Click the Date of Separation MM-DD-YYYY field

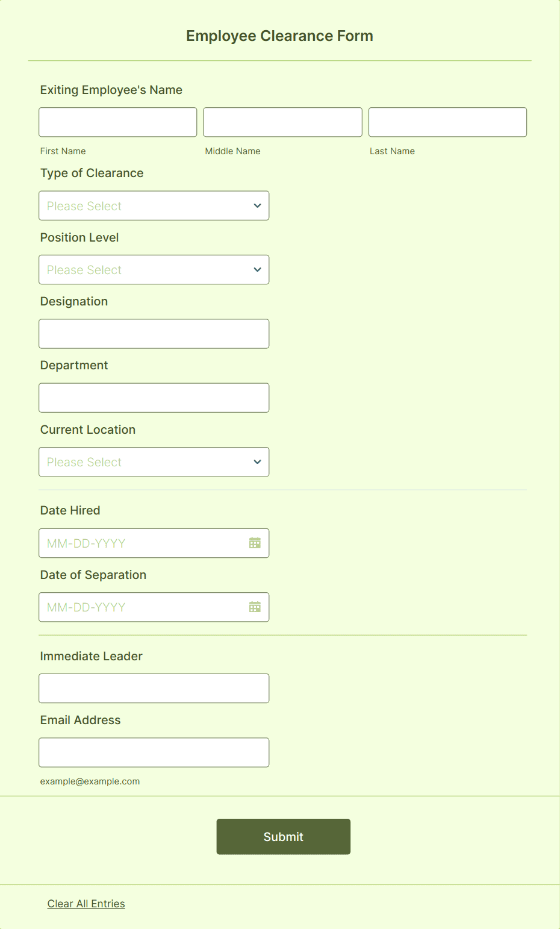(x=138, y=607)
